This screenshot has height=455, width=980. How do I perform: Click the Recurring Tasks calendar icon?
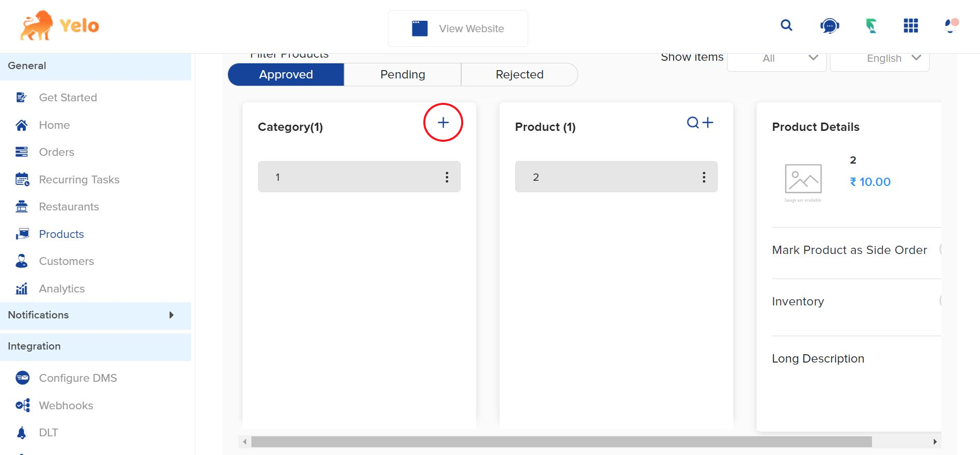tap(22, 179)
